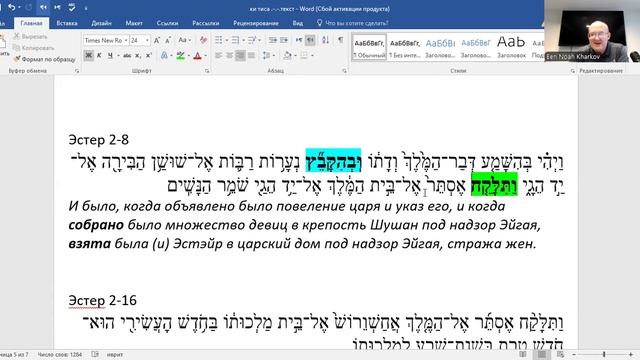This screenshot has height=360, width=640.
Task: Open the Paste button in the clipboard group
Action: pos(2,46)
